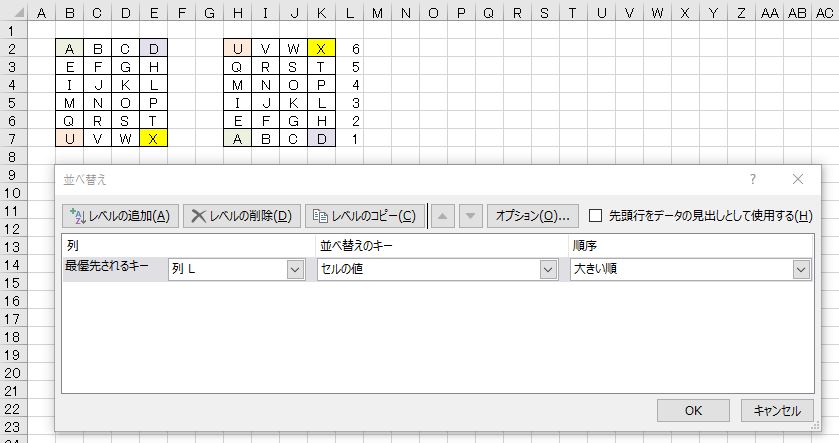
Task: Click cell O in column J row 4
Action: pos(293,85)
